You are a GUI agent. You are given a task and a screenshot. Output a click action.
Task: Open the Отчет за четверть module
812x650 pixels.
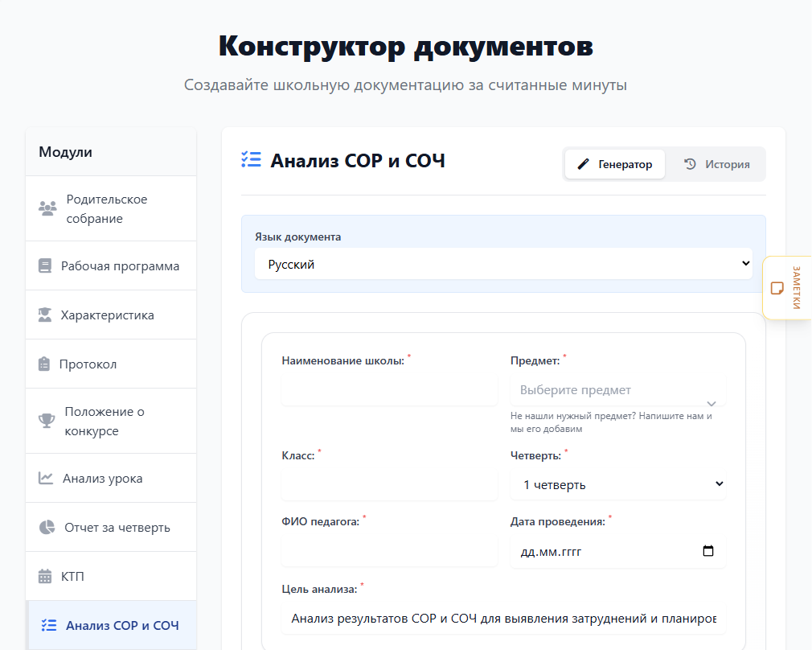[111, 527]
